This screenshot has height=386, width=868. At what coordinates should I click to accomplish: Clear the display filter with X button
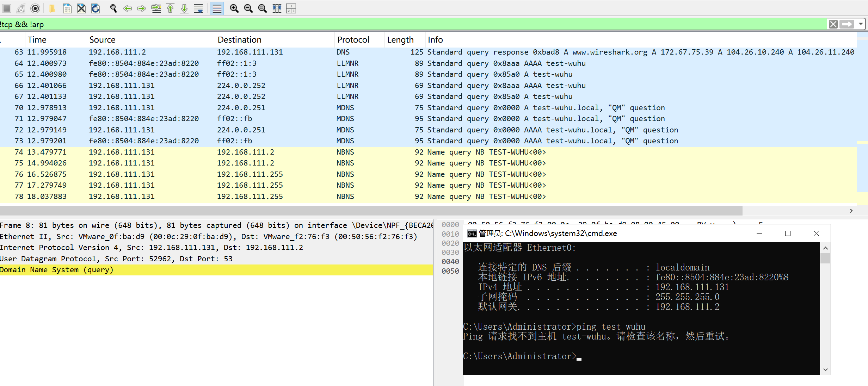point(833,24)
